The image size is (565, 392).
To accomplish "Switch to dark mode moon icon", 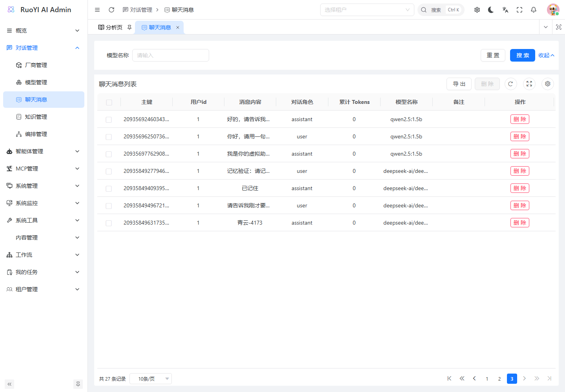I will coord(491,10).
